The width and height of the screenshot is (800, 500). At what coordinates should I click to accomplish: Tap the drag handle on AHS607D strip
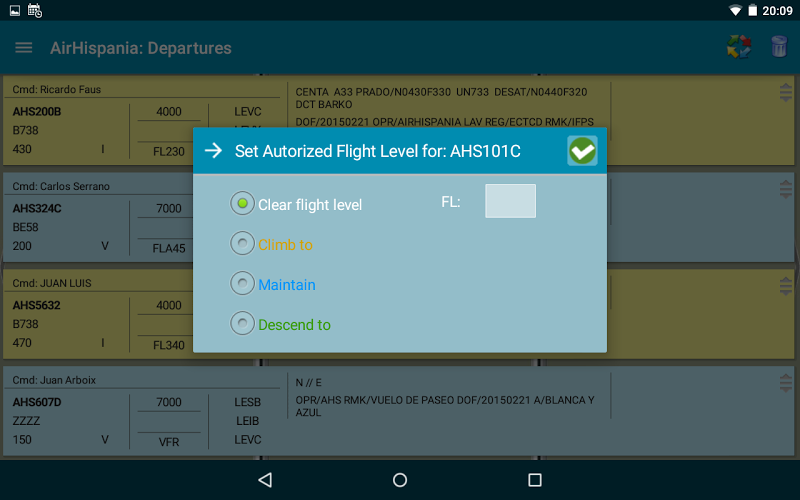786,383
